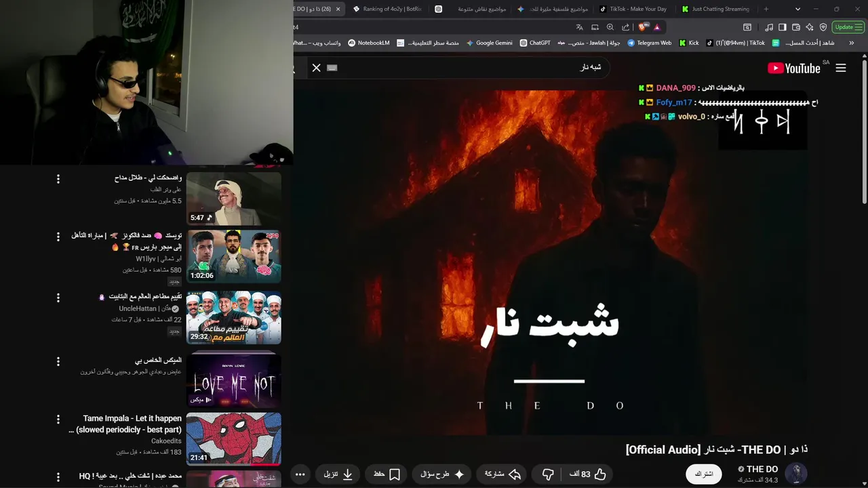Click the Brave Update button
868x488 pixels.
847,27
